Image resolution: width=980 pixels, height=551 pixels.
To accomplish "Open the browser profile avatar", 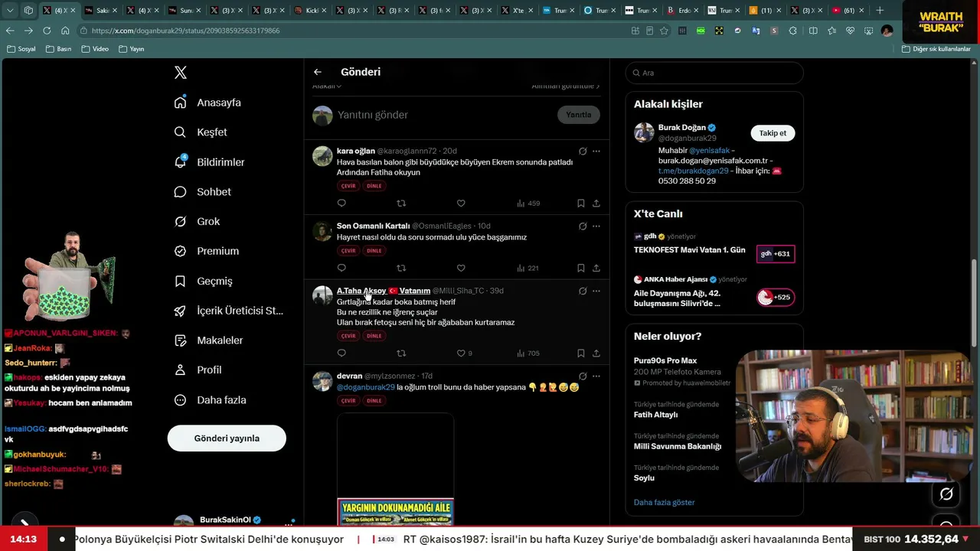I will [887, 31].
